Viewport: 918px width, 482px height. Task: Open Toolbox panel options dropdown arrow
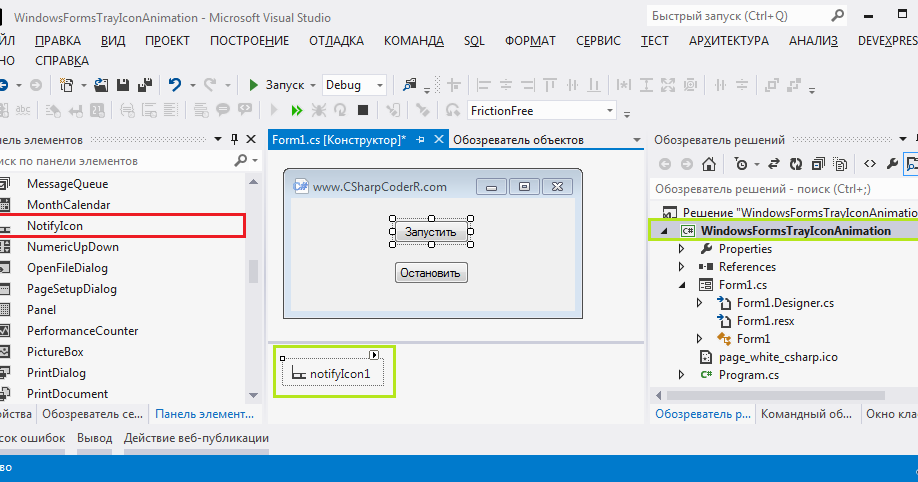click(218, 139)
